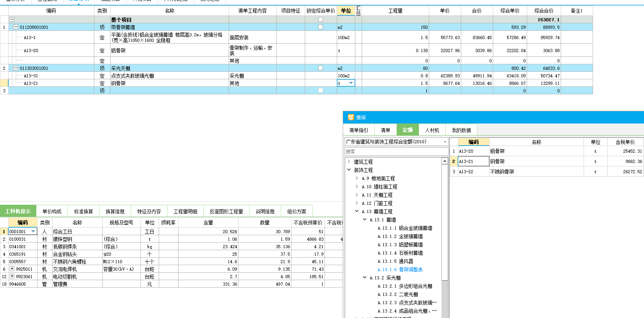
Task: Click the 单位 column header in main table
Action: [346, 11]
